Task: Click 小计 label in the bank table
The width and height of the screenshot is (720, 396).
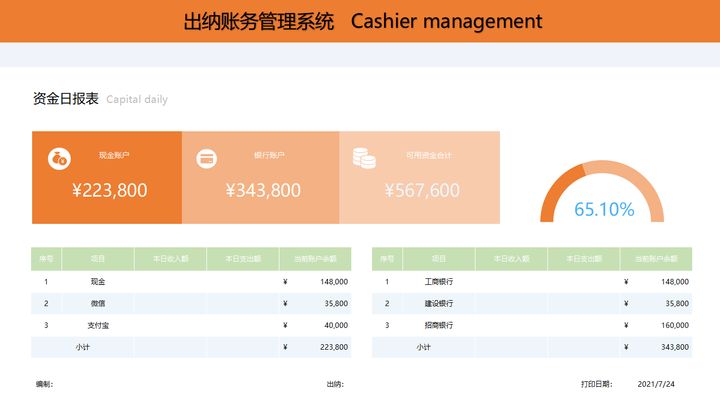Action: 423,347
